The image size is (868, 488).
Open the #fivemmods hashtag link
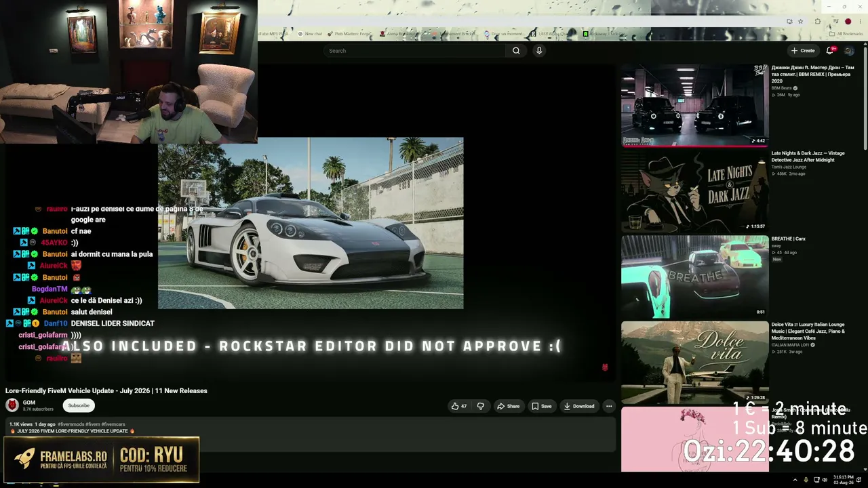pos(71,424)
